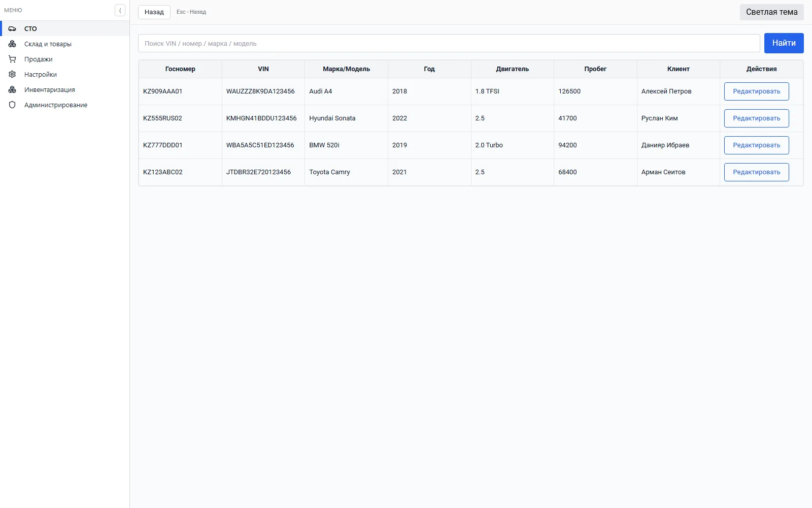Select plate number KZ777DDD01
The width and height of the screenshot is (812, 508).
162,145
